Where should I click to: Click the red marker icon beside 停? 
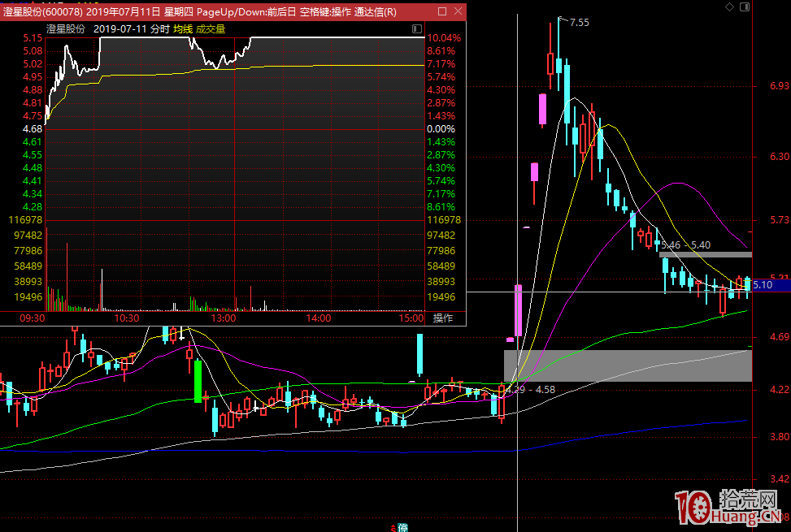point(393,527)
